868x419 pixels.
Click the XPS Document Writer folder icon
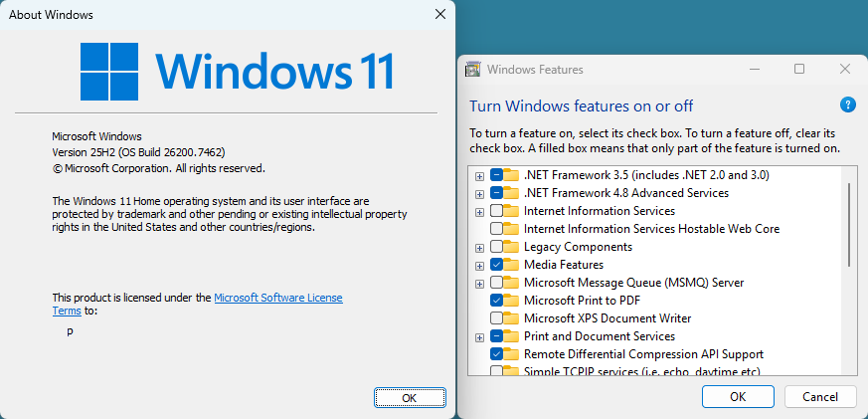[511, 318]
